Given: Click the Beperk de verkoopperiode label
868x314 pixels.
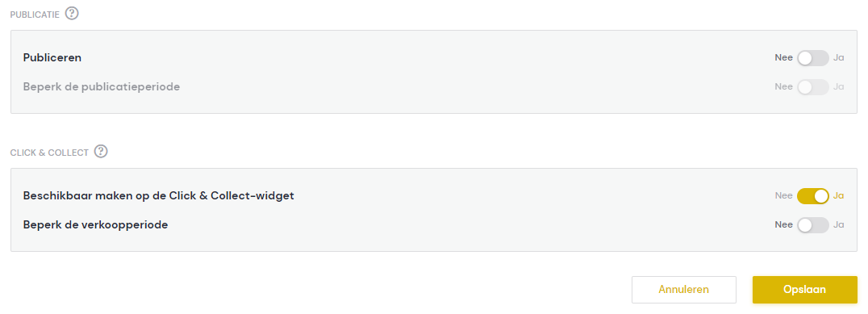Looking at the screenshot, I should [96, 225].
